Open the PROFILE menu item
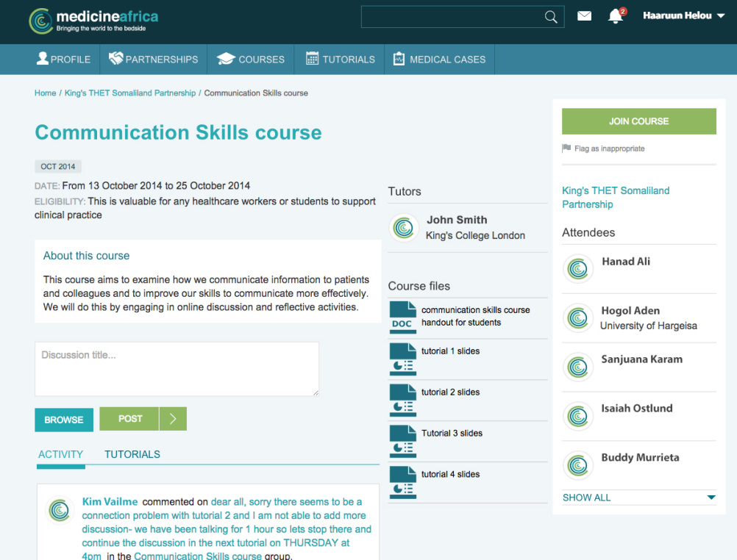 pos(63,60)
